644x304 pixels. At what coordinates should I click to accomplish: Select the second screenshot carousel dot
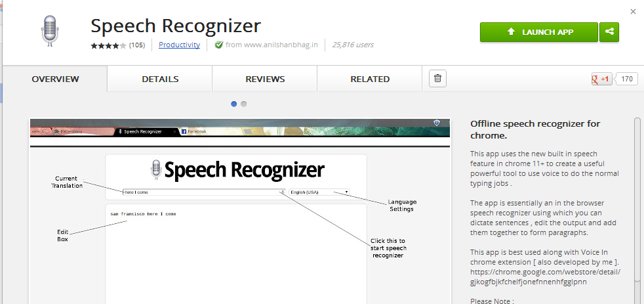pyautogui.click(x=243, y=104)
